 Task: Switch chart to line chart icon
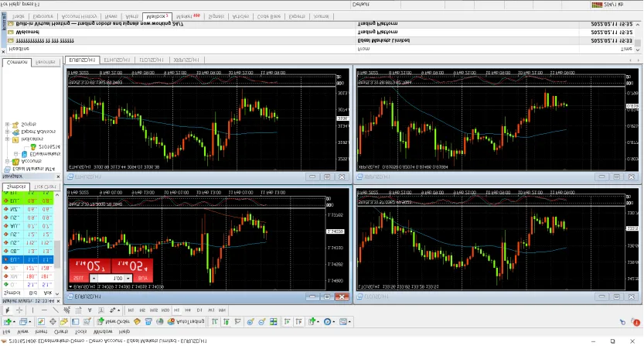(237, 322)
